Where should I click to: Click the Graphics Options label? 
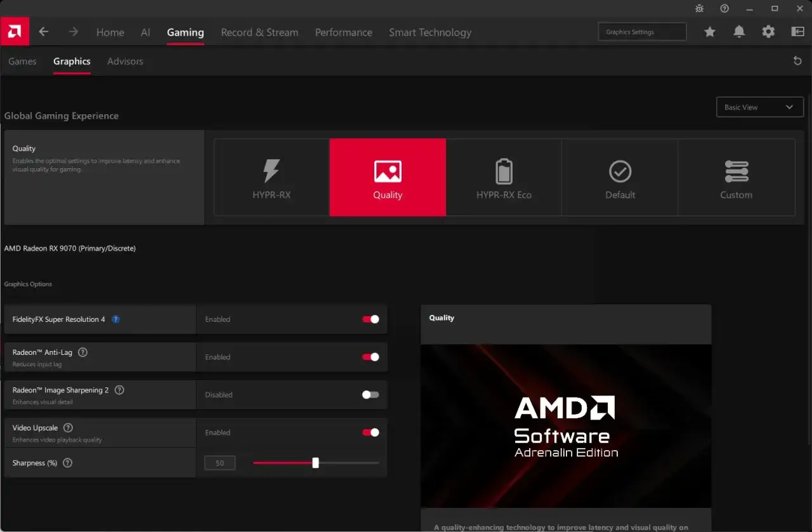pyautogui.click(x=28, y=284)
